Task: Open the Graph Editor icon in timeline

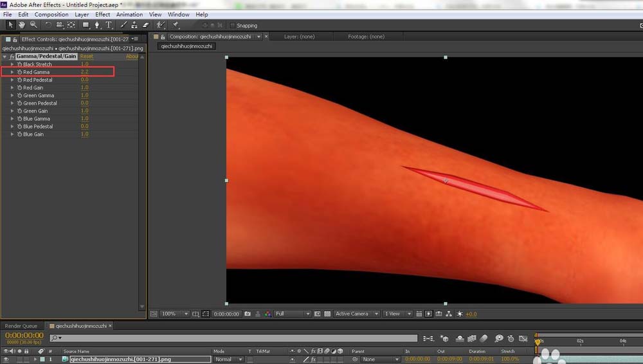Action: click(x=523, y=338)
